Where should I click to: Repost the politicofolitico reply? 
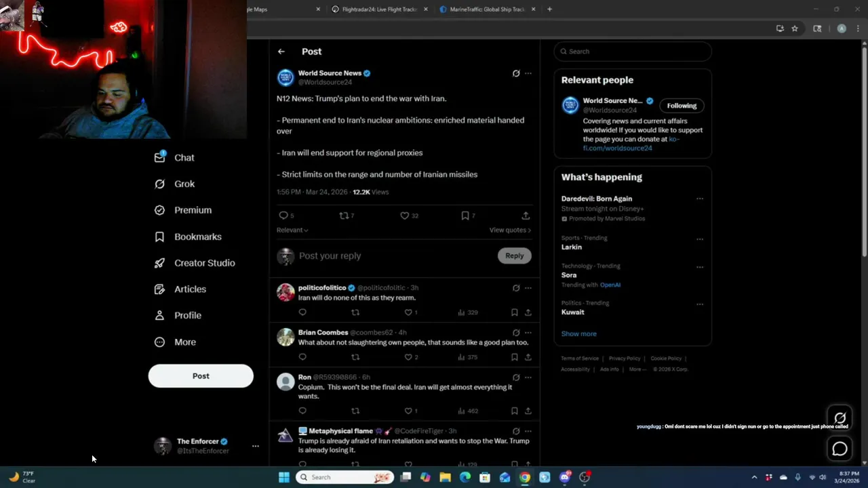click(x=355, y=312)
